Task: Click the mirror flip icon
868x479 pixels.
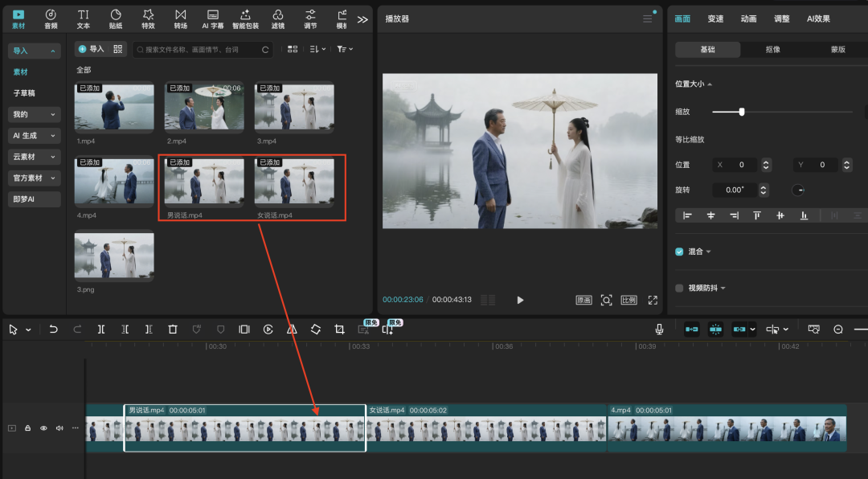Action: tap(292, 330)
